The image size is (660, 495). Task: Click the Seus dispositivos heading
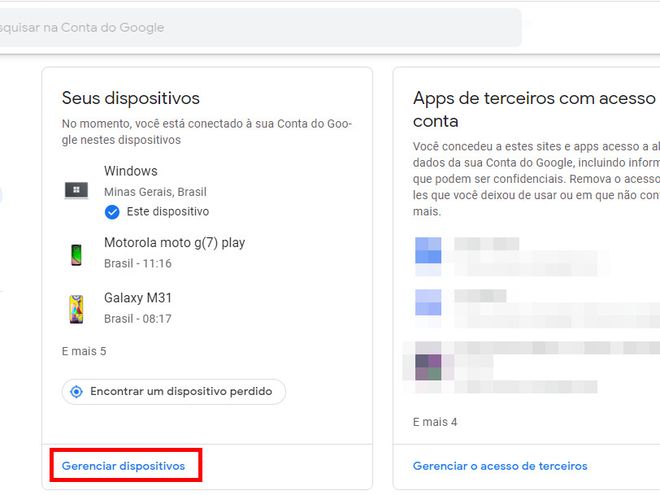click(x=131, y=98)
